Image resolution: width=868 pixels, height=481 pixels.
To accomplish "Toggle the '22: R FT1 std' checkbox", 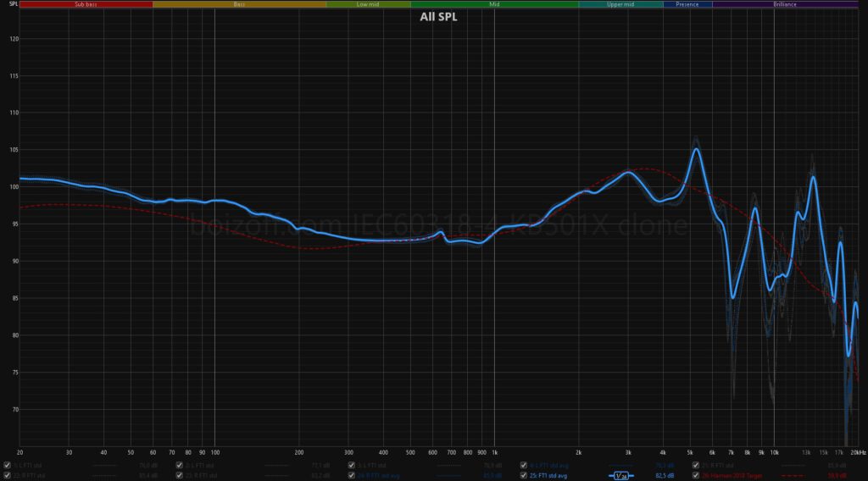I will 7,475.
